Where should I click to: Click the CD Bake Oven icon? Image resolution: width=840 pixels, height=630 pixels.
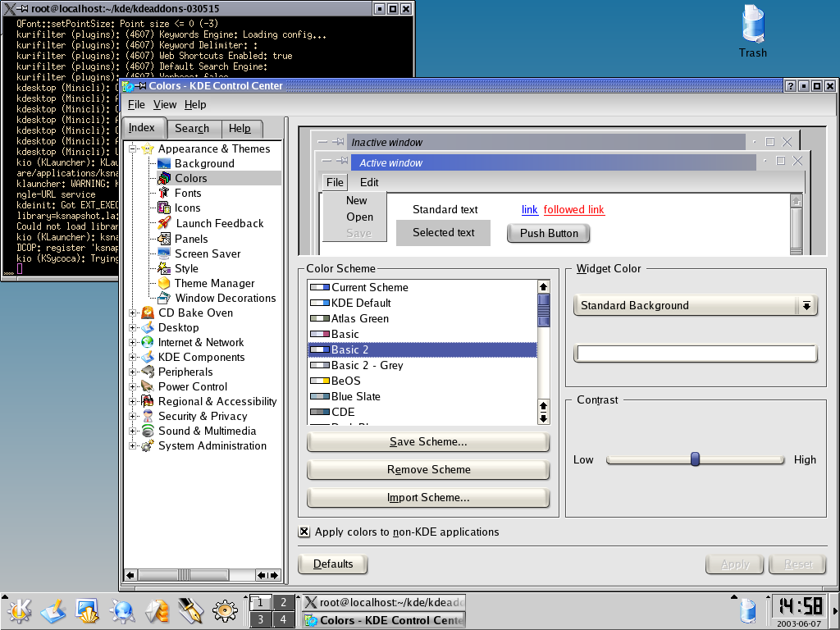coord(148,313)
